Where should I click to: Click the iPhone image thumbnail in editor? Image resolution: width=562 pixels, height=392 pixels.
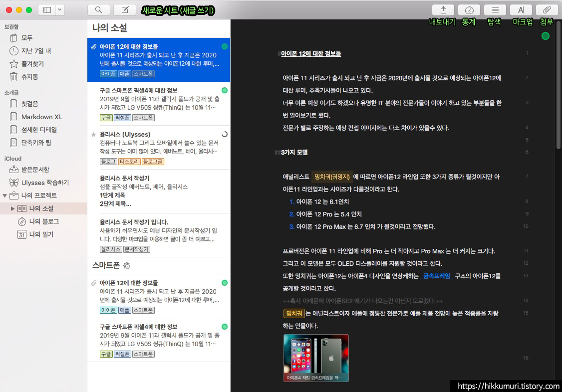coord(316,358)
